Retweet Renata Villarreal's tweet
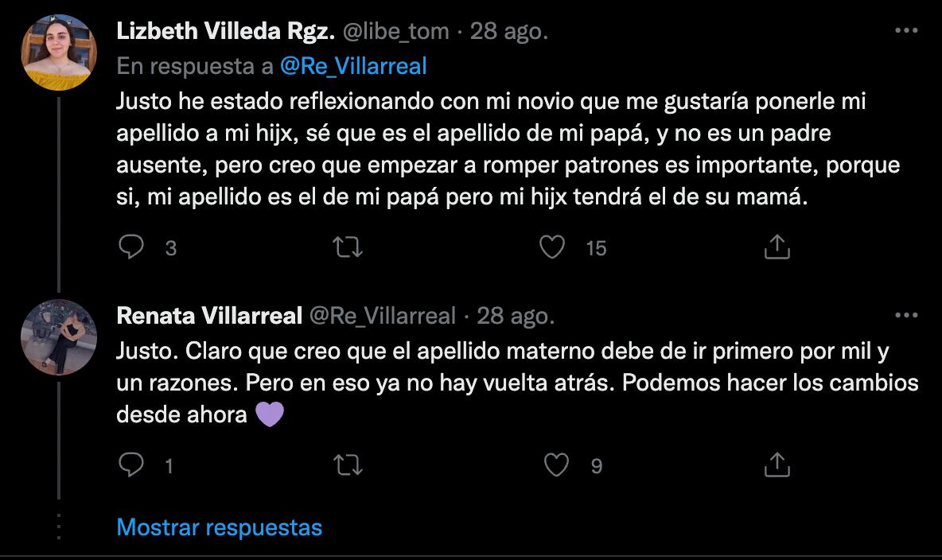The width and height of the screenshot is (942, 560). pos(348,465)
